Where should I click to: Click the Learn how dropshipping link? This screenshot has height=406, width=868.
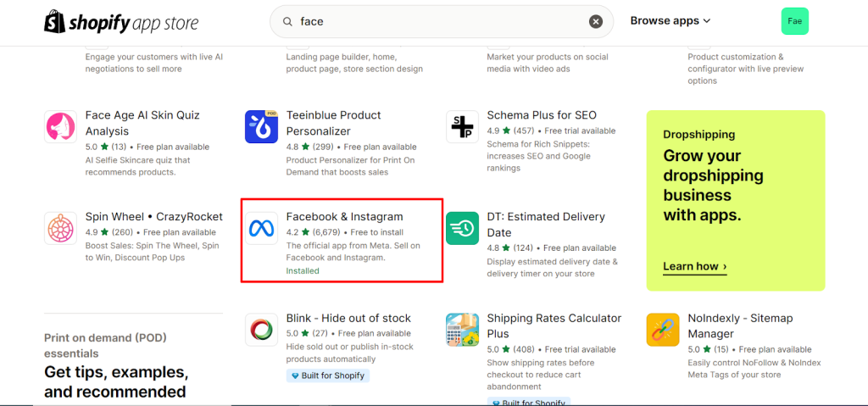pyautogui.click(x=694, y=266)
